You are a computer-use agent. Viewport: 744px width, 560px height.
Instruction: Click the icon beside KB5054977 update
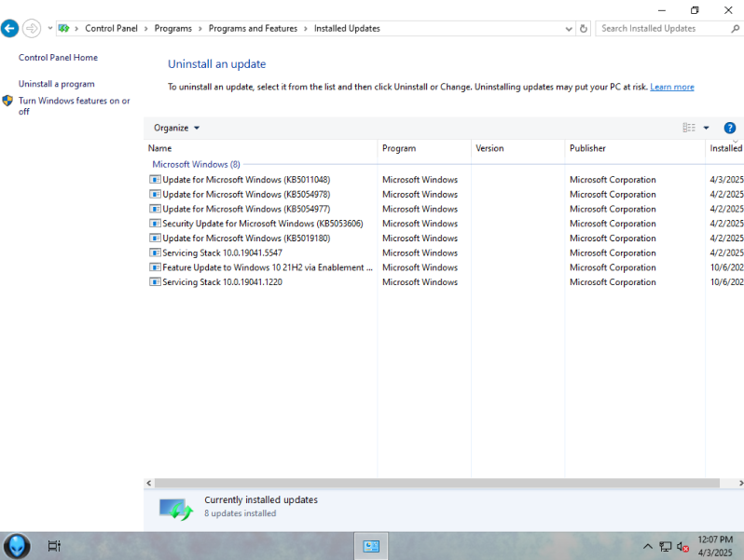[155, 209]
